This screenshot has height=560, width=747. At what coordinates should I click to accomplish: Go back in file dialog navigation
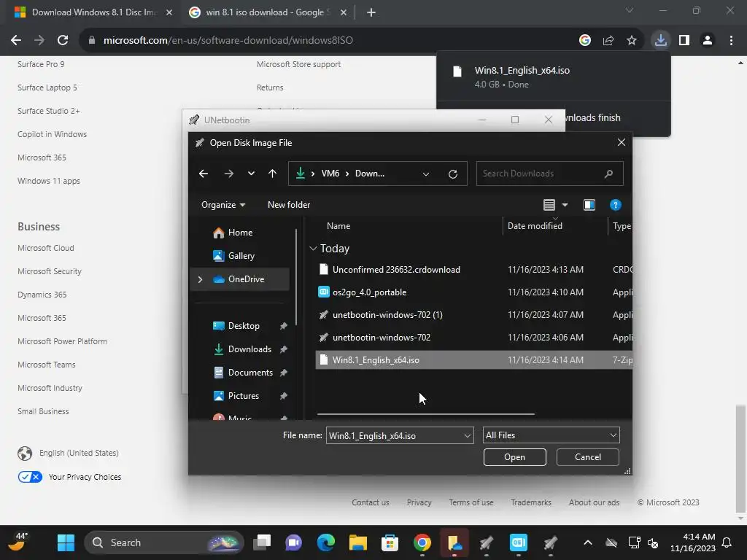pos(204,174)
